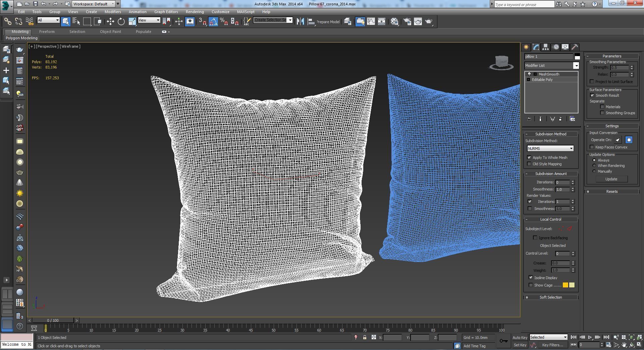This screenshot has height=350, width=644.
Task: Click Pin Stack icon below modifier list
Action: click(x=529, y=119)
